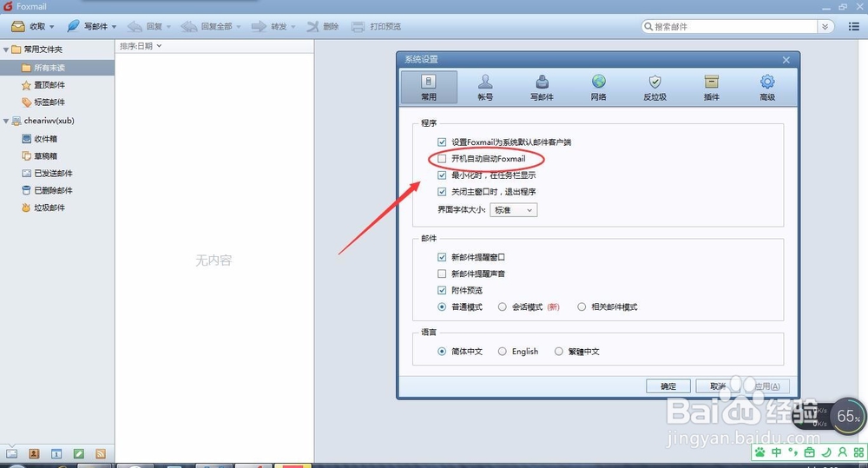Open 排序:日期 sort dropdown
The width and height of the screenshot is (868, 468).
[x=141, y=46]
